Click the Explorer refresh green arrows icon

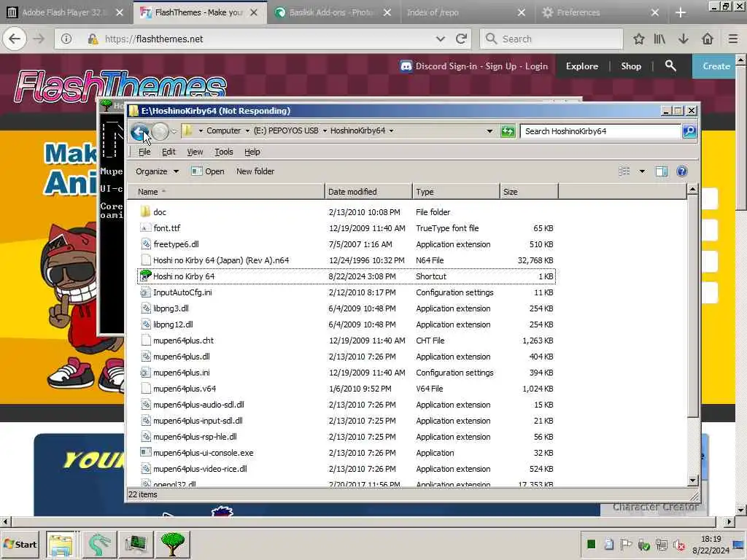point(508,131)
